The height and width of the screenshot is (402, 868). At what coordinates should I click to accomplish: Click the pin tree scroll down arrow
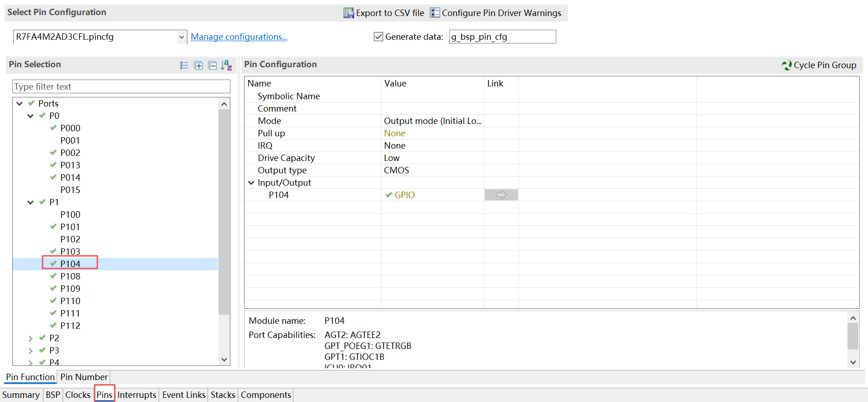[224, 359]
